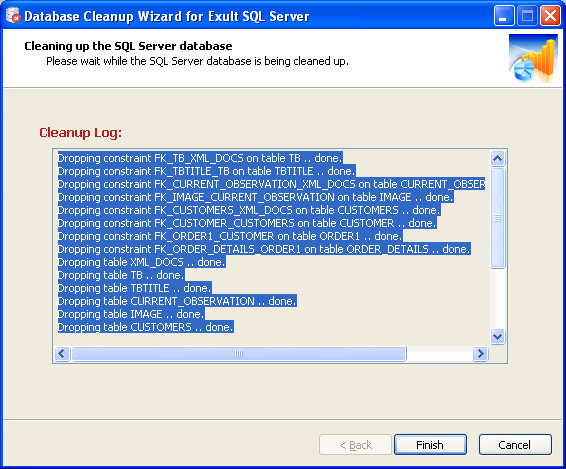Click the horizontal scrollbar track right of the thumb
This screenshot has height=469, width=566.
pyautogui.click(x=440, y=353)
